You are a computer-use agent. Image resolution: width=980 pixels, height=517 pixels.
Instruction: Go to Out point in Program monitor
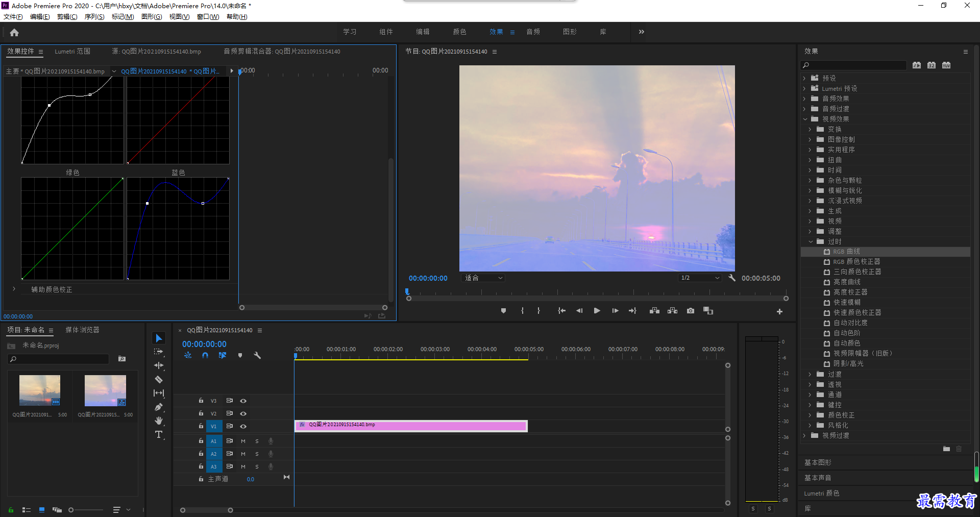click(632, 311)
